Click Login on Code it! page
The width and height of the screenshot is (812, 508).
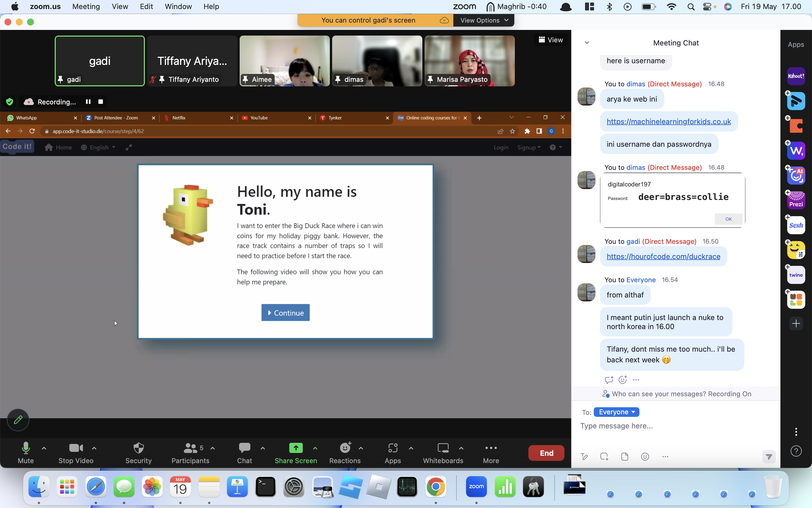[501, 148]
